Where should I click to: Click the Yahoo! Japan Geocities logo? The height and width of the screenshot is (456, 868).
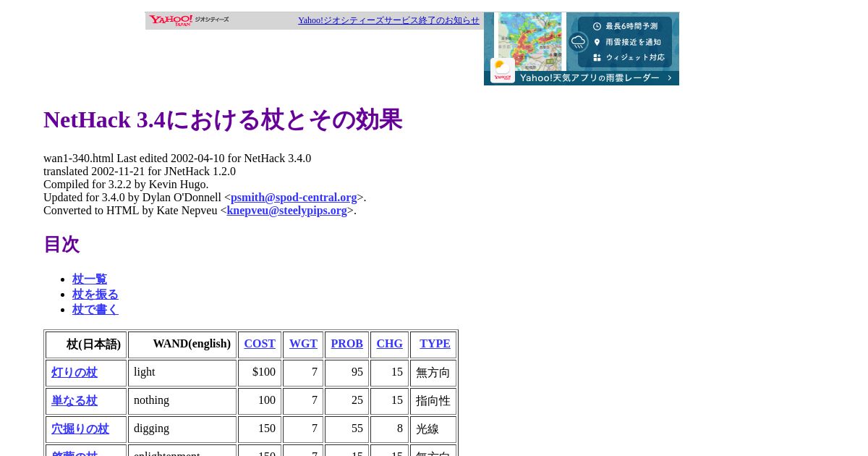[x=189, y=20]
